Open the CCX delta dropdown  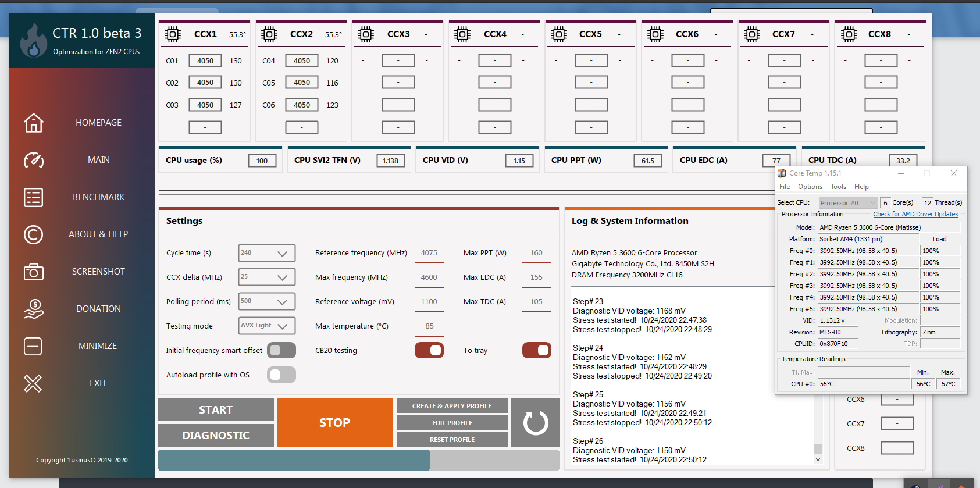(x=267, y=277)
